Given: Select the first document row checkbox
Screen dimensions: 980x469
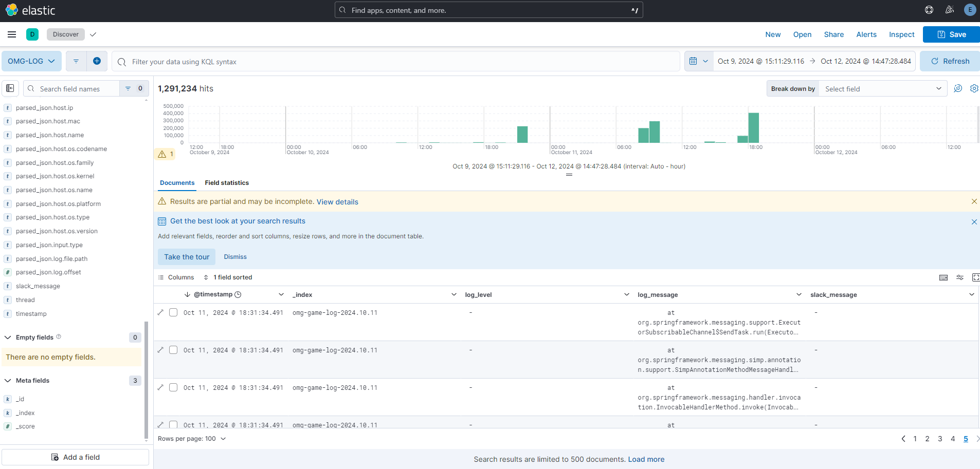Looking at the screenshot, I should [173, 312].
